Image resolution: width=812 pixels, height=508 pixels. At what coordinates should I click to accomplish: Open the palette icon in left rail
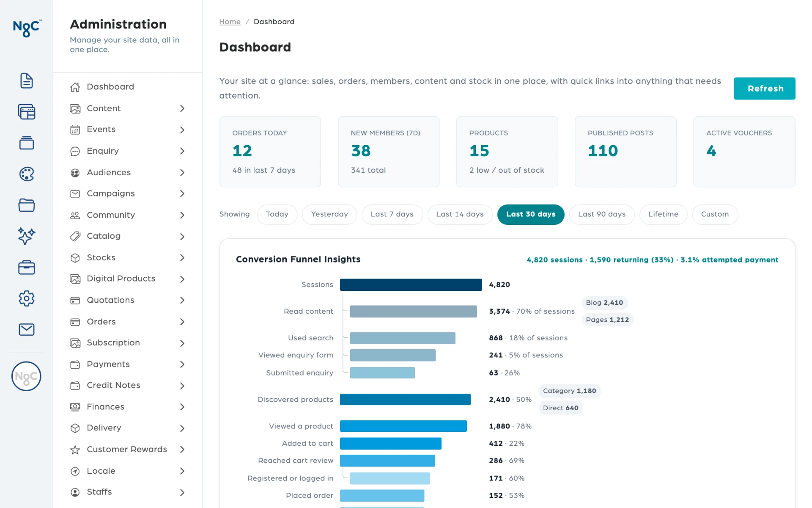(27, 174)
